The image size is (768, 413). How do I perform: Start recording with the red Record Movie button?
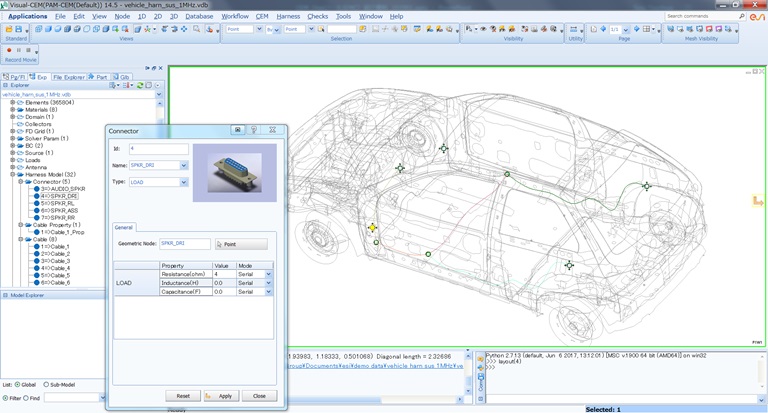[9, 50]
